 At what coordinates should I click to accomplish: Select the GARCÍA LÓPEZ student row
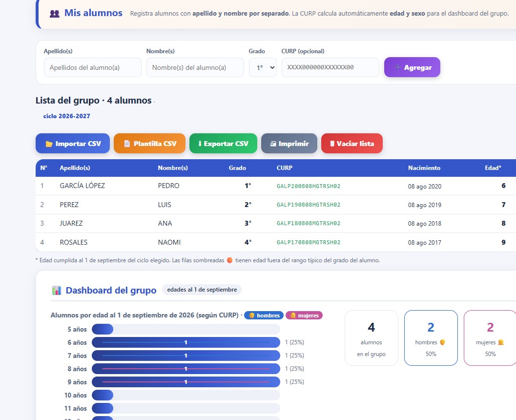pos(276,186)
